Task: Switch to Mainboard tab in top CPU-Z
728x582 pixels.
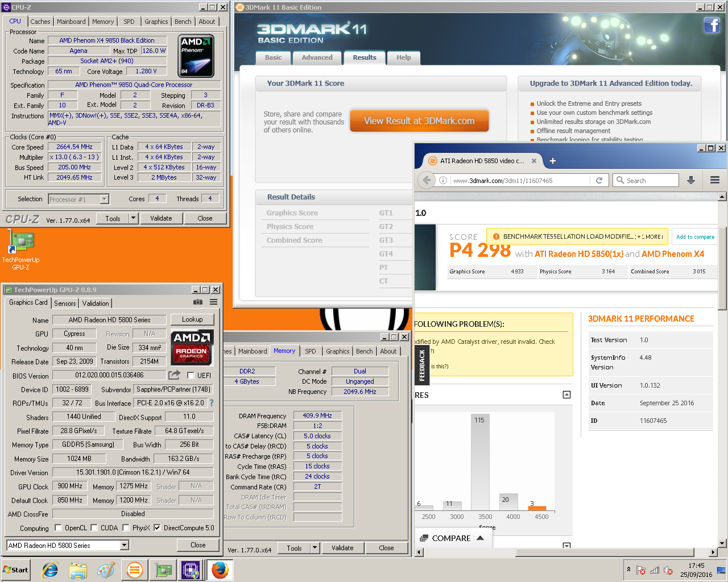Action: point(71,22)
